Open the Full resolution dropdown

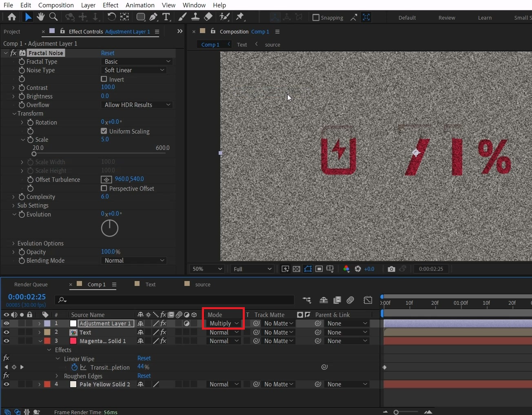point(252,269)
